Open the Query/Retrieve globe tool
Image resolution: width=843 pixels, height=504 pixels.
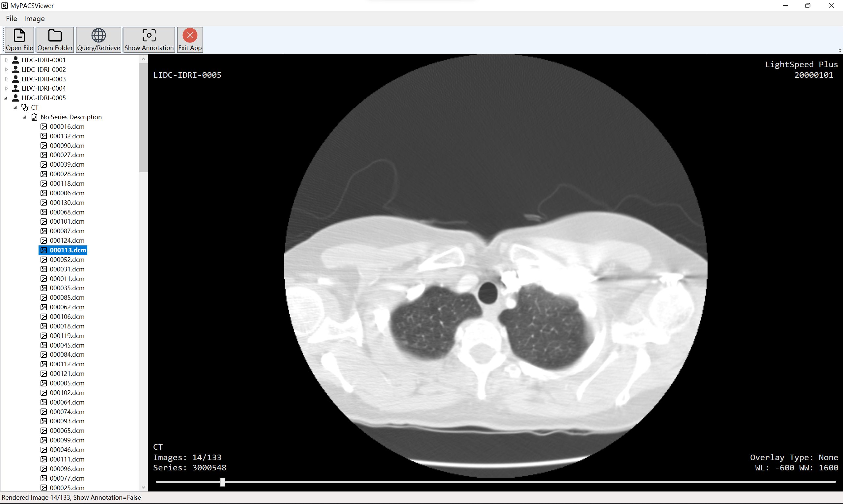click(98, 36)
